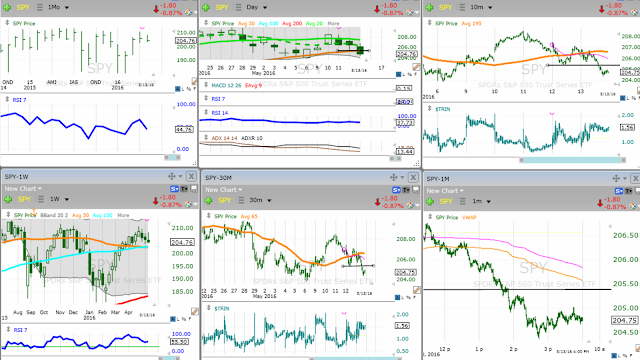Toggle blue scale box on SPY-1W price pane
This screenshot has width=640, height=360.
coord(173,319)
